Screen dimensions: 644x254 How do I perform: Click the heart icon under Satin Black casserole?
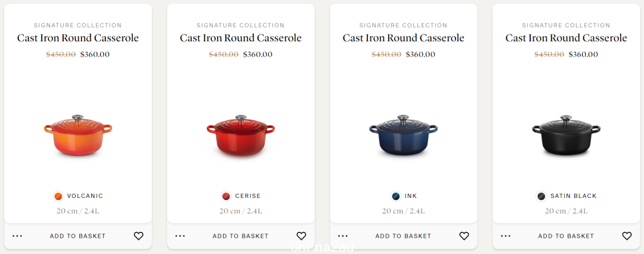click(x=627, y=236)
